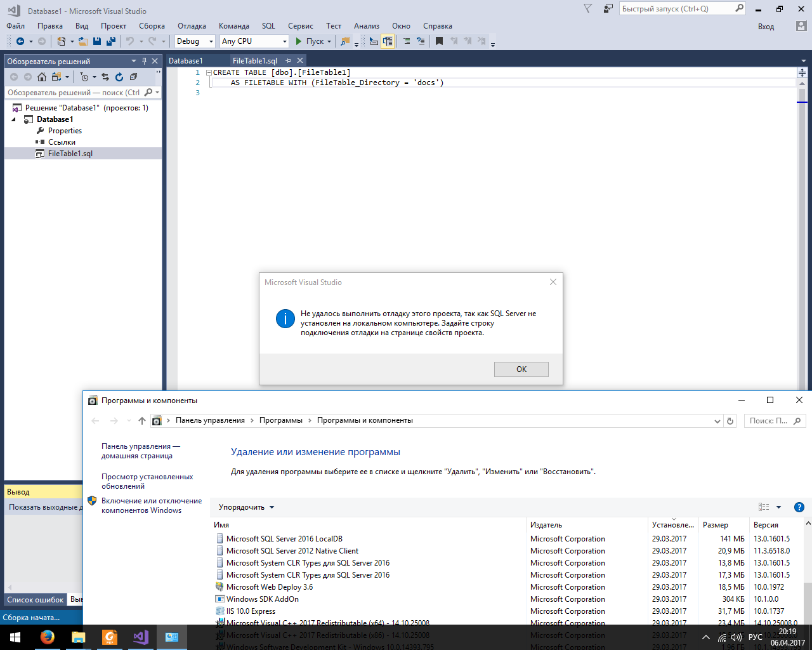812x650 pixels.
Task: Click the editor split-window handle icon
Action: tap(802, 72)
